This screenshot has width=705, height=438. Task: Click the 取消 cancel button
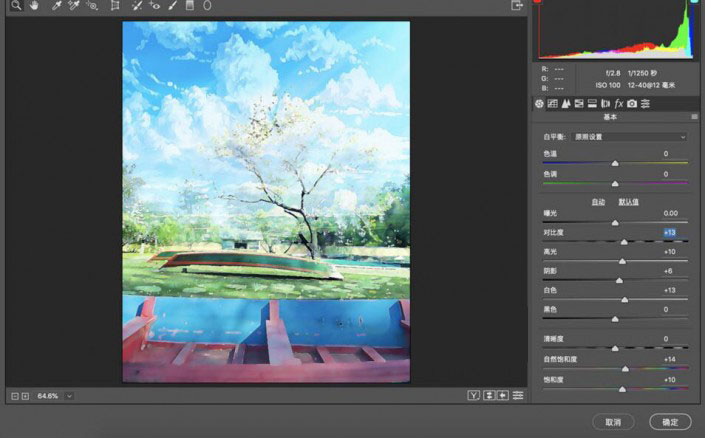click(613, 421)
